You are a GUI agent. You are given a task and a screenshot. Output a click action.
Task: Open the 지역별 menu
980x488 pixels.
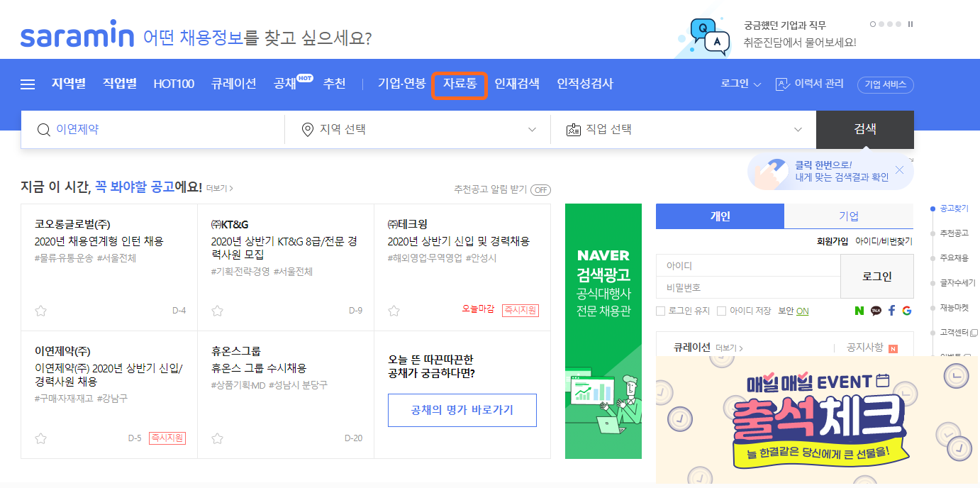pos(69,84)
